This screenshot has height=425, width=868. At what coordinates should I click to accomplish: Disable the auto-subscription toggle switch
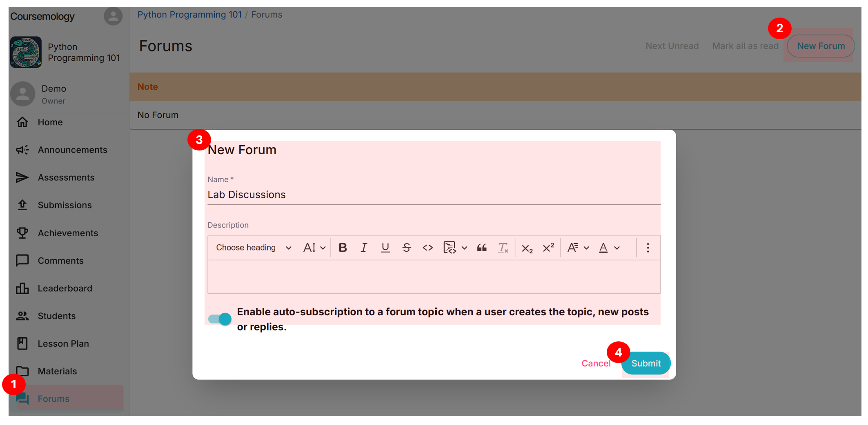pos(220,319)
